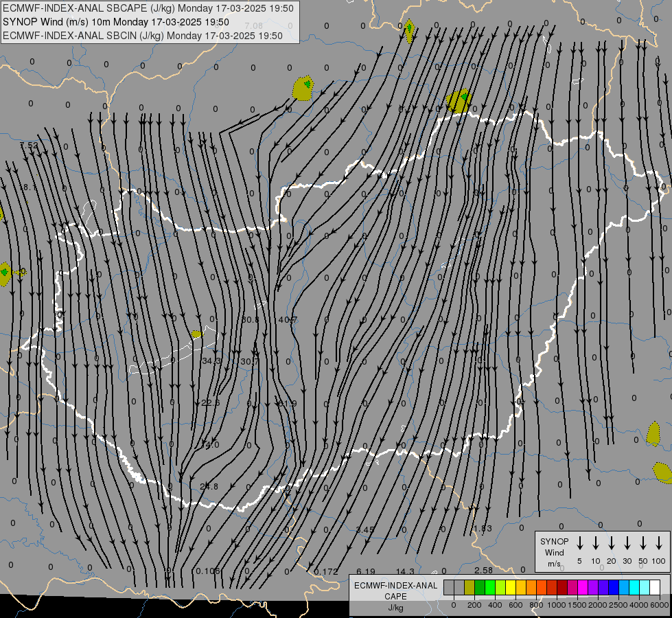
Task: Click the map value 74.0
Action: point(210,445)
